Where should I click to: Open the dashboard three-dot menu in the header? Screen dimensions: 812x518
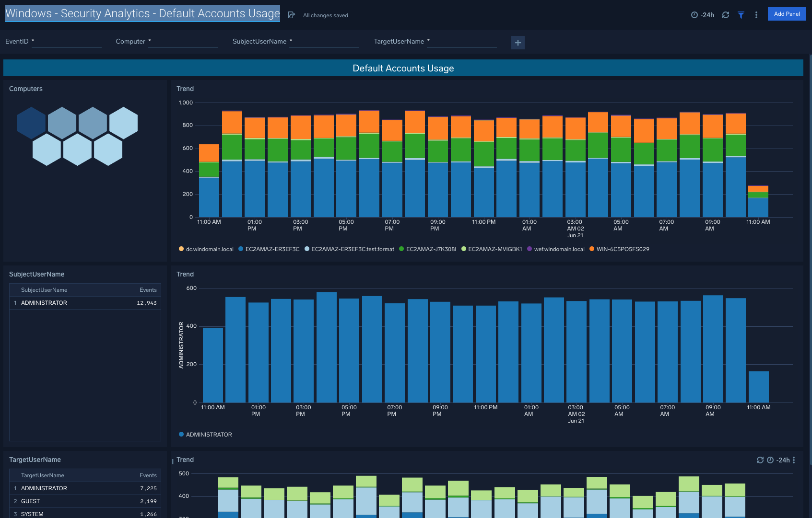756,15
